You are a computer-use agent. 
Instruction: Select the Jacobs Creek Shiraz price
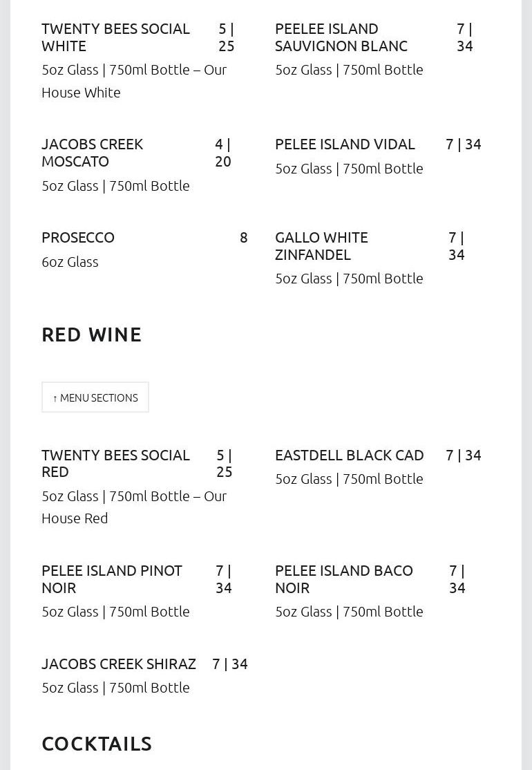pyautogui.click(x=230, y=664)
